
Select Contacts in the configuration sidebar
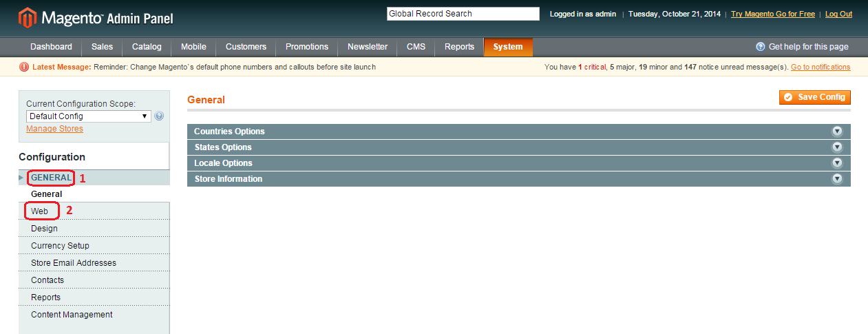[x=94, y=280]
